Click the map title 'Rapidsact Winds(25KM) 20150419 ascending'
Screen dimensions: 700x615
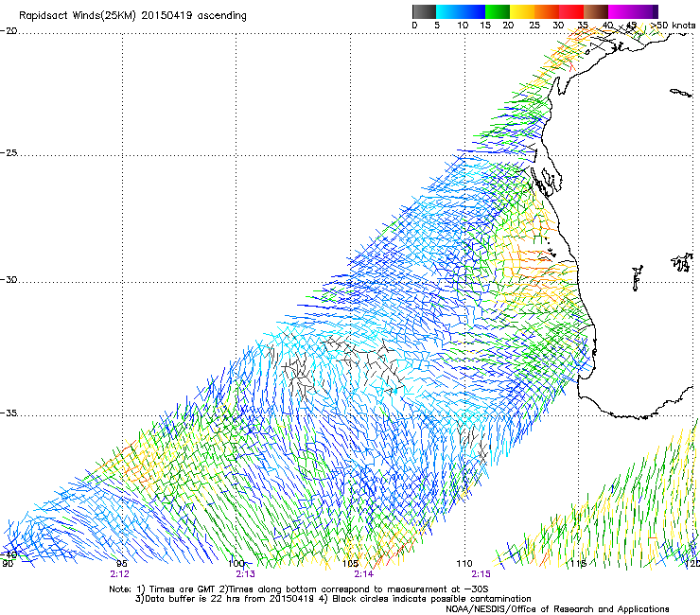[132, 16]
